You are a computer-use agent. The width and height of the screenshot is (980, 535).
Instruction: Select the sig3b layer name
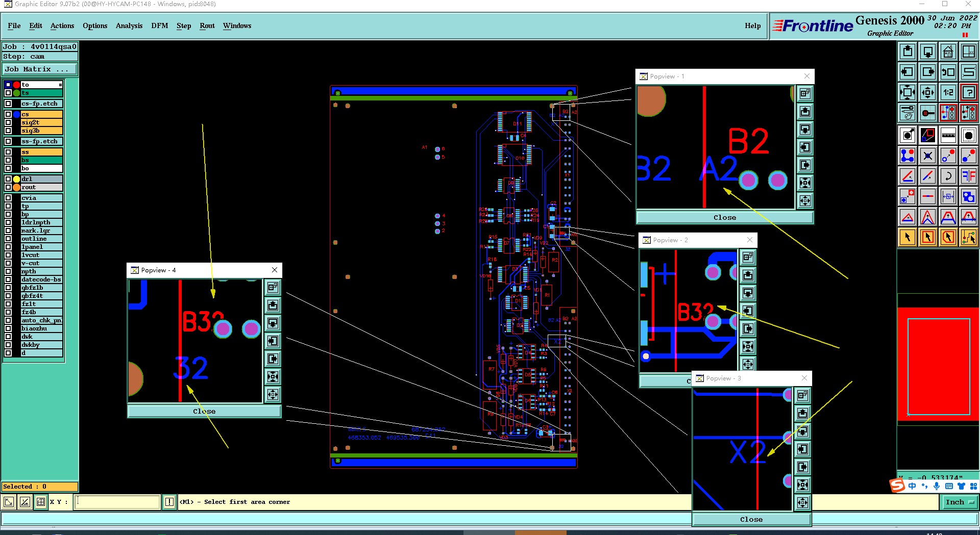click(x=41, y=131)
